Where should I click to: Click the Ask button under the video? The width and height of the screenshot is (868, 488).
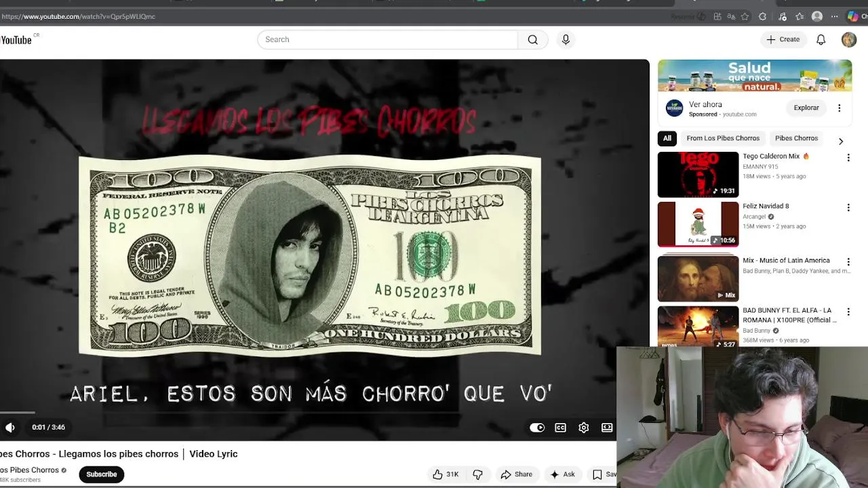(x=563, y=474)
